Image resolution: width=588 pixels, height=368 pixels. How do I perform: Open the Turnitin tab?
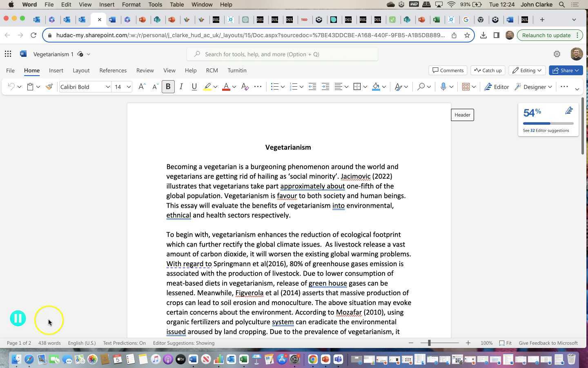click(237, 70)
